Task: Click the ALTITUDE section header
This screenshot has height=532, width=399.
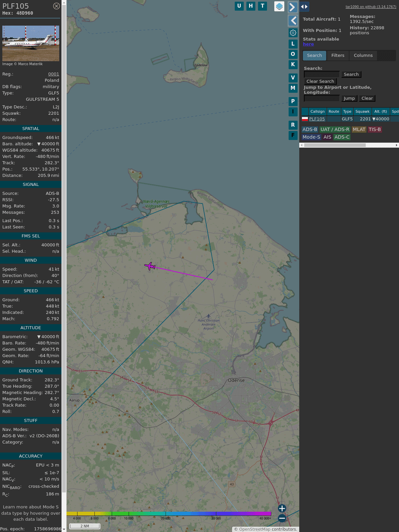Action: 31,328
